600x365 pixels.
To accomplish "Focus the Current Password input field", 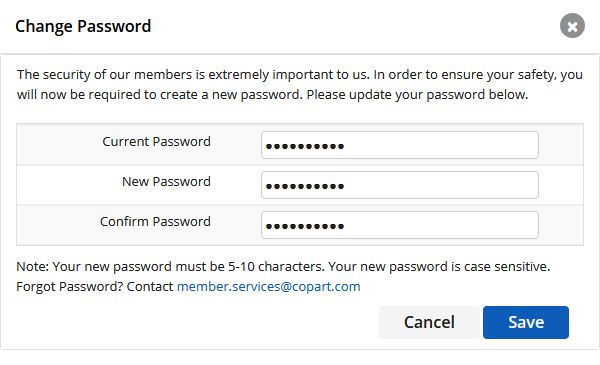I will point(399,145).
